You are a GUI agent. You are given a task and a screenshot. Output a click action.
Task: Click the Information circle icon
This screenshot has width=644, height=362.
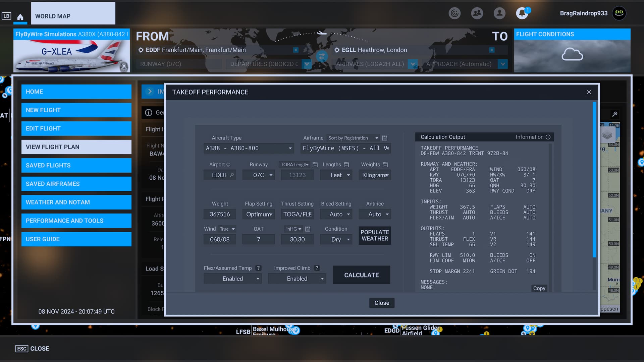[548, 137]
